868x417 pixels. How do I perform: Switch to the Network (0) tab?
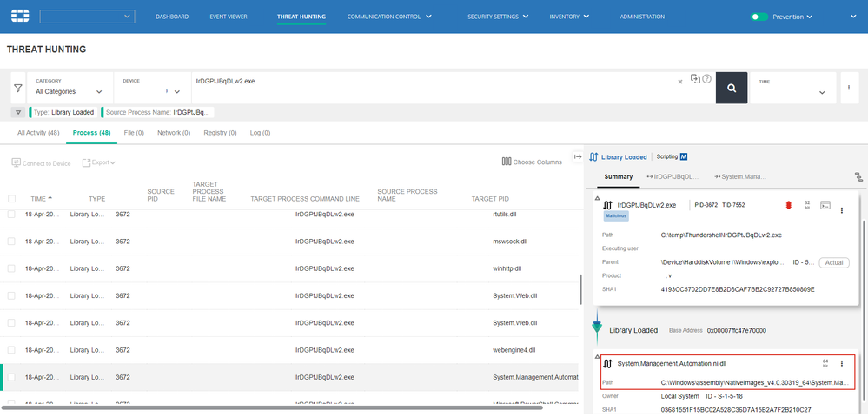pyautogui.click(x=174, y=133)
